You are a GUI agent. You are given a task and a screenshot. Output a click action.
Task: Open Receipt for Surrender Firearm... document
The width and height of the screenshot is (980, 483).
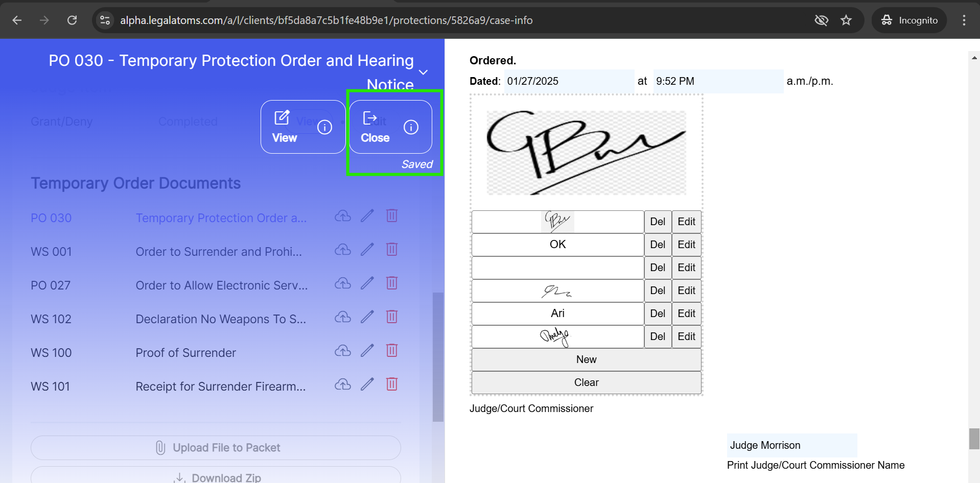click(221, 387)
